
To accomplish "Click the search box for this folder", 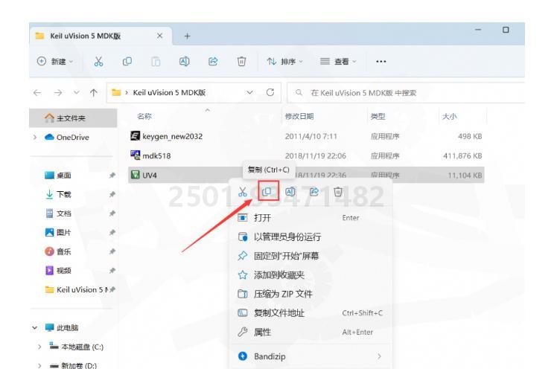I will click(406, 93).
